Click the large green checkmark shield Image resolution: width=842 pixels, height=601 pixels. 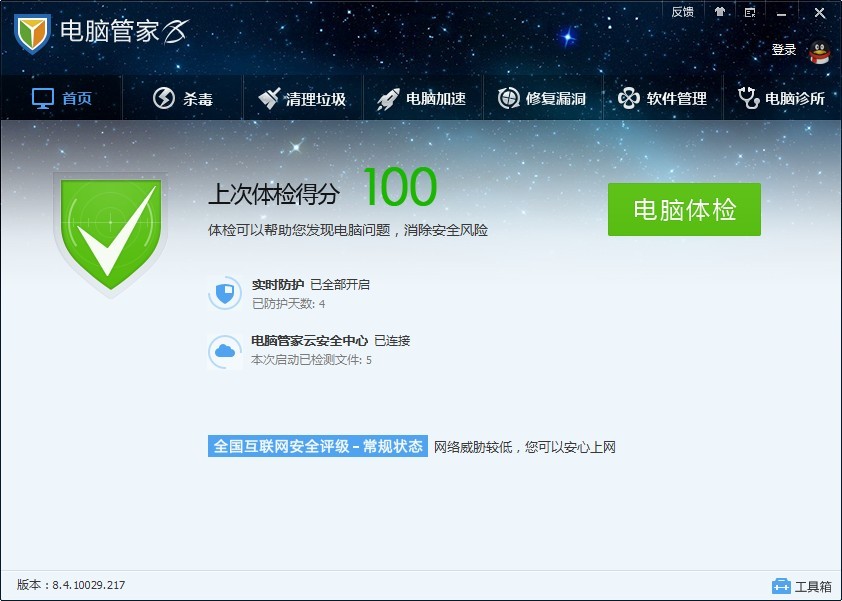click(111, 235)
